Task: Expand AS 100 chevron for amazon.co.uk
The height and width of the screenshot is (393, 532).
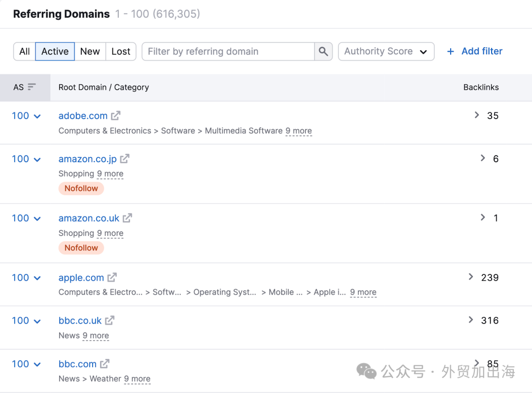Action: (x=37, y=218)
